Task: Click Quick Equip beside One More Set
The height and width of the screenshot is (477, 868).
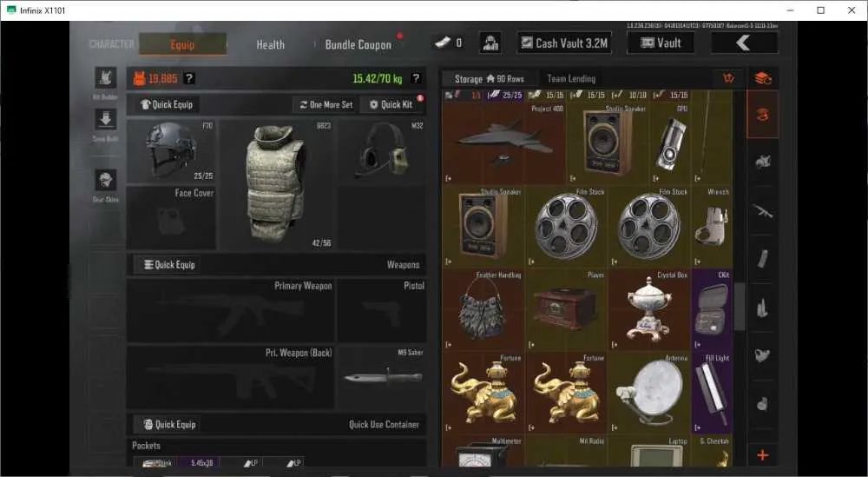Action: [167, 104]
